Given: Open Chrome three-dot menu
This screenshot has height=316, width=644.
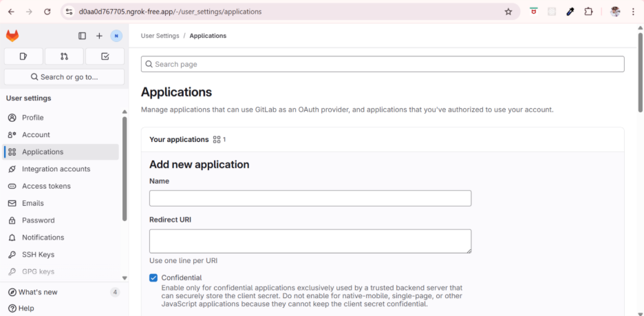Looking at the screenshot, I should point(633,12).
